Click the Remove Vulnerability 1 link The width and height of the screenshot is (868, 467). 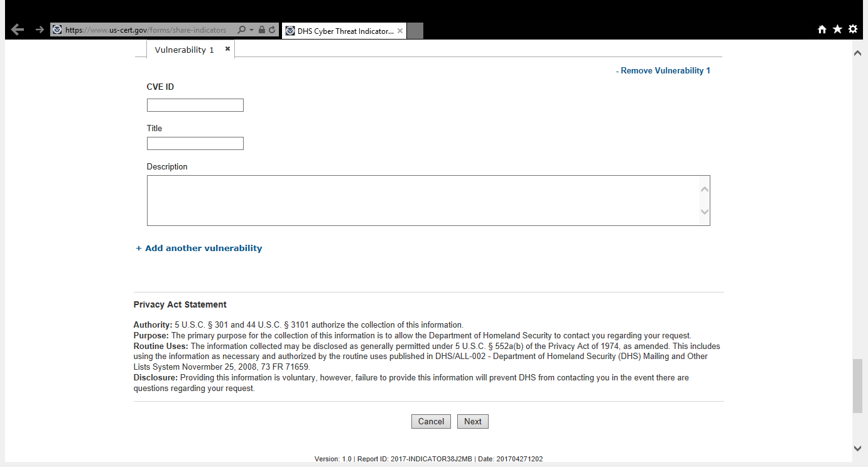pyautogui.click(x=663, y=71)
